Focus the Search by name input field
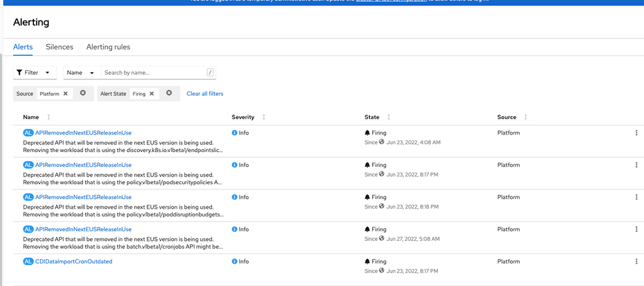Screen dimensions: 644x286 coord(155,73)
